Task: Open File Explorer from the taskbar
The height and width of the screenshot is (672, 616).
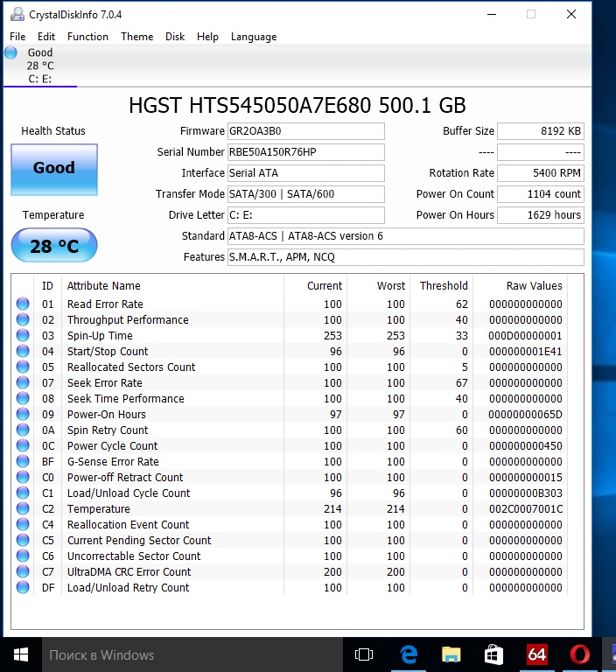Action: (451, 654)
